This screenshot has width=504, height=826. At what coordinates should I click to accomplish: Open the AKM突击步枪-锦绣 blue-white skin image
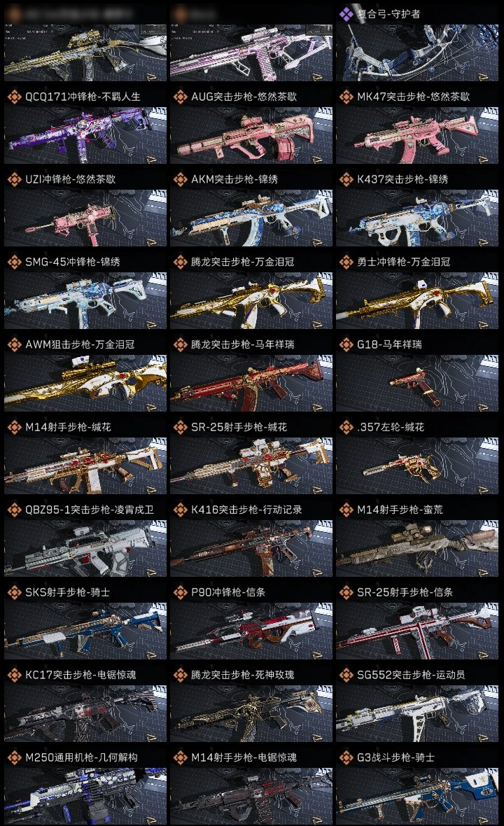(x=251, y=218)
